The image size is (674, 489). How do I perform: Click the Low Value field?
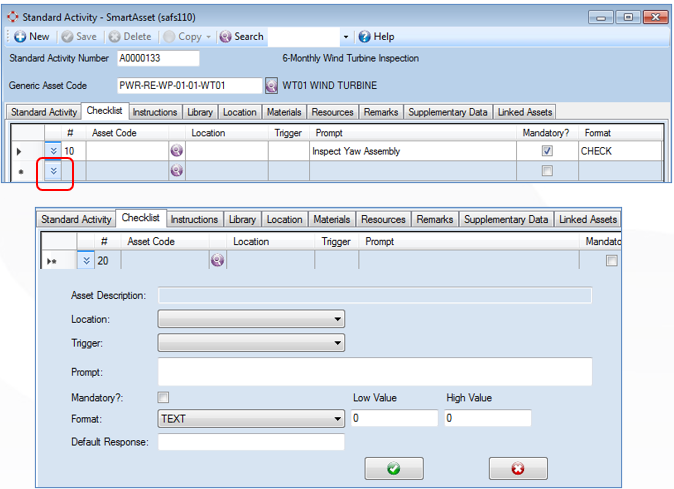pos(395,418)
